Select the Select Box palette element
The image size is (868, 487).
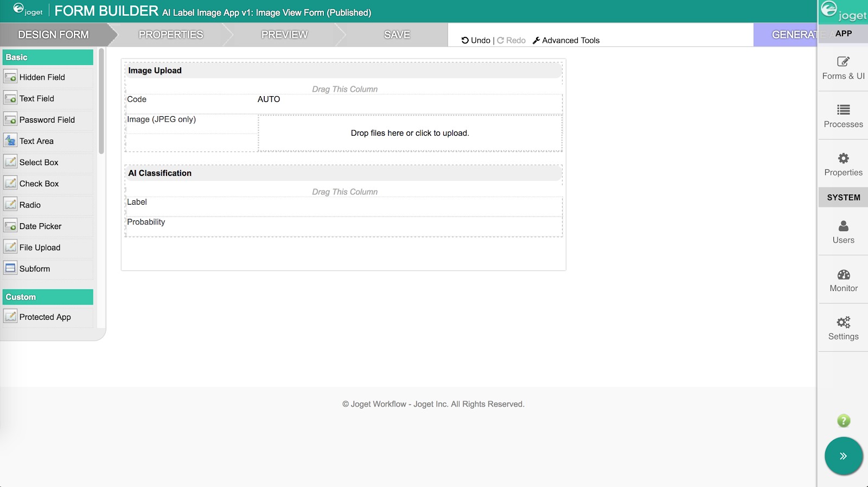pos(48,162)
